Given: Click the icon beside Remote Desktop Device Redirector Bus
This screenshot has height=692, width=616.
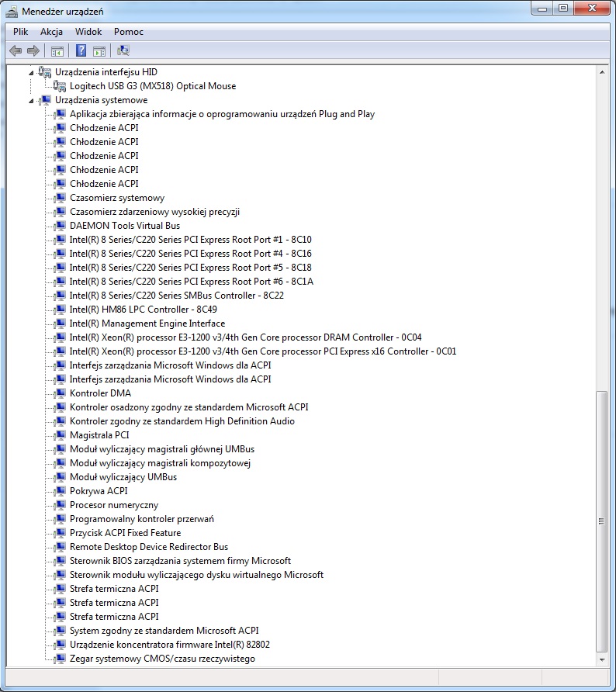Looking at the screenshot, I should tap(60, 547).
